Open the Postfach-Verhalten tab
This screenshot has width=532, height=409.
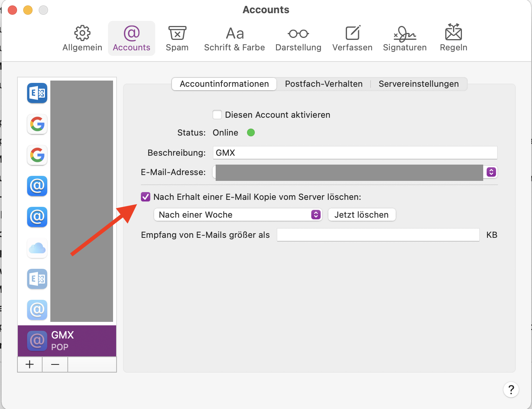324,84
